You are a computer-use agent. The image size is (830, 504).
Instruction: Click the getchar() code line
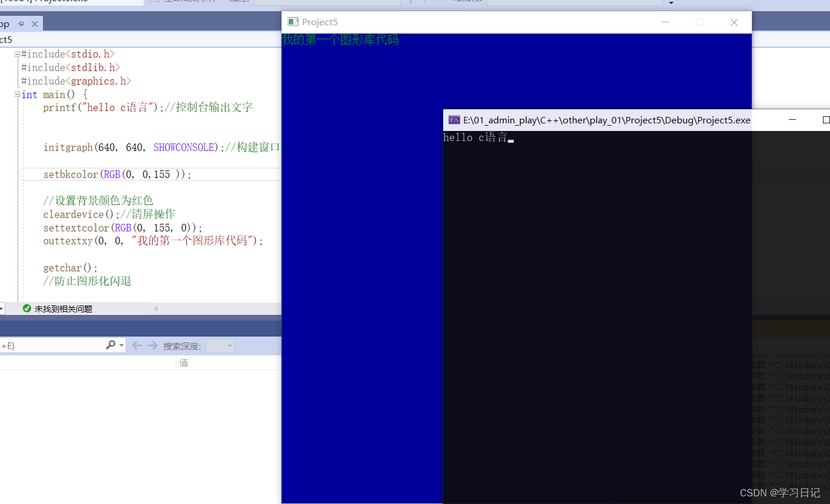(x=71, y=268)
